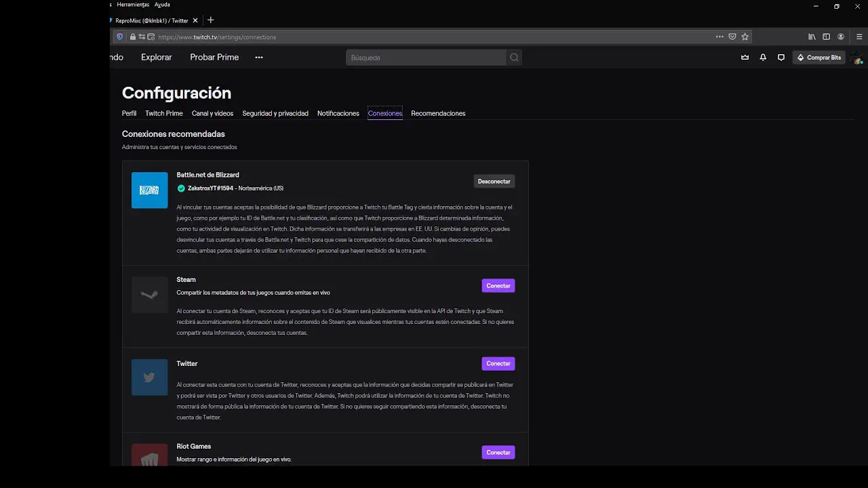The image size is (868, 488).
Task: Click the site security padlock icon
Action: coord(133,37)
